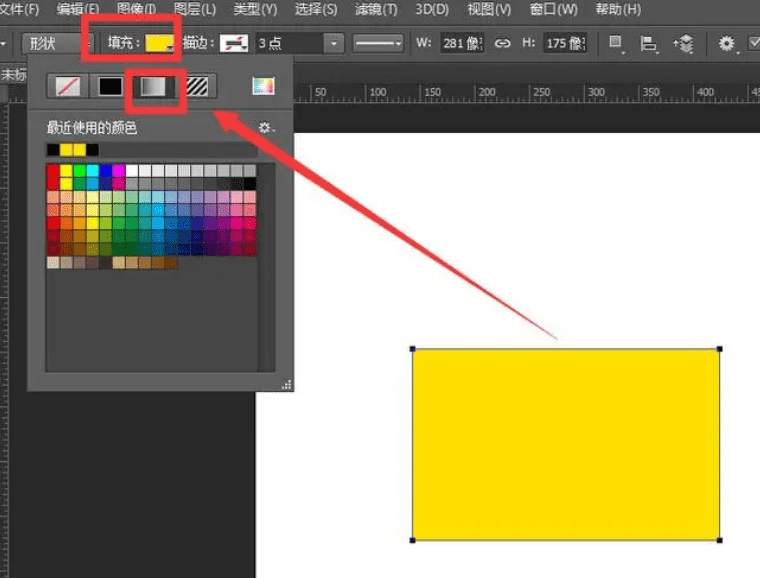Open the 图层(L) menu
Image resolution: width=760 pixels, height=578 pixels.
click(194, 9)
